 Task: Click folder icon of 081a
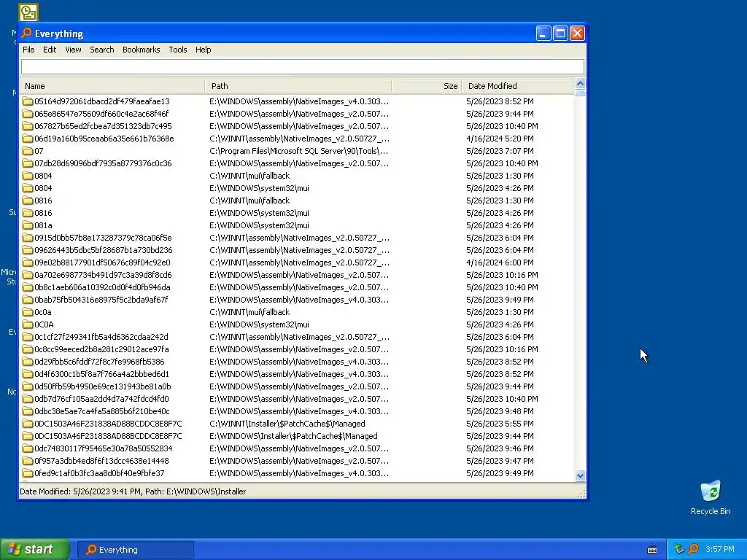28,225
